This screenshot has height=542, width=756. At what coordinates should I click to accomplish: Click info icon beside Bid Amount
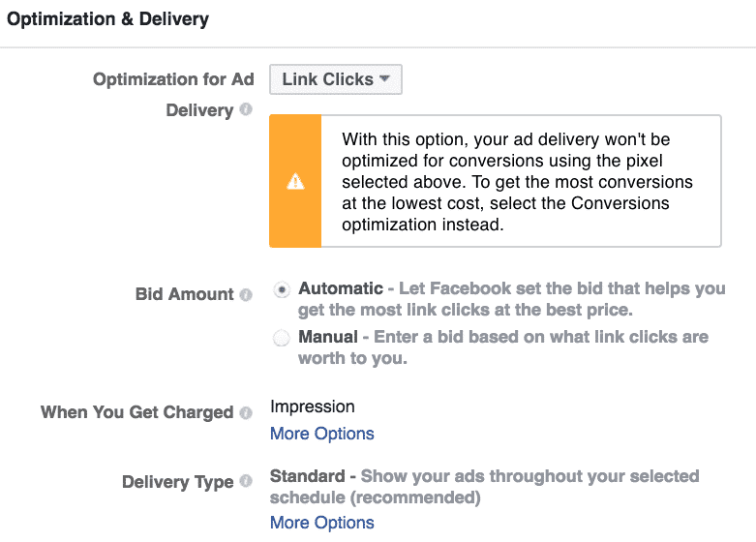(x=246, y=294)
